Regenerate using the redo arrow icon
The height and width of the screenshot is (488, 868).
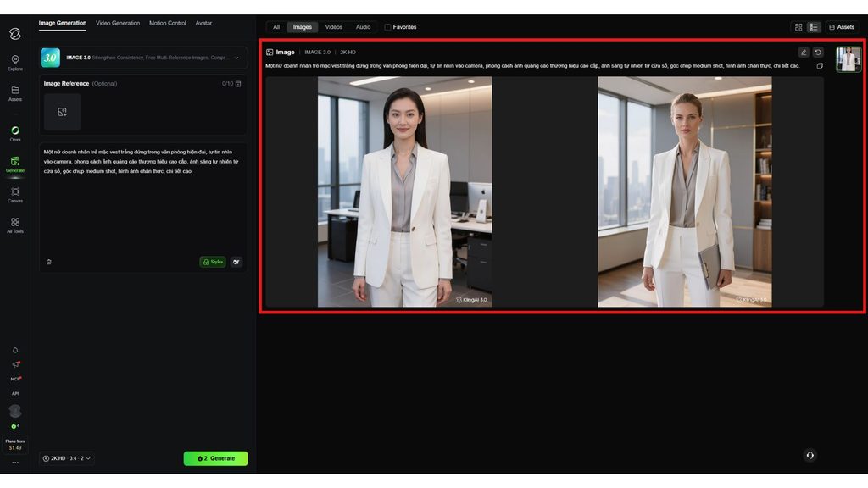818,52
